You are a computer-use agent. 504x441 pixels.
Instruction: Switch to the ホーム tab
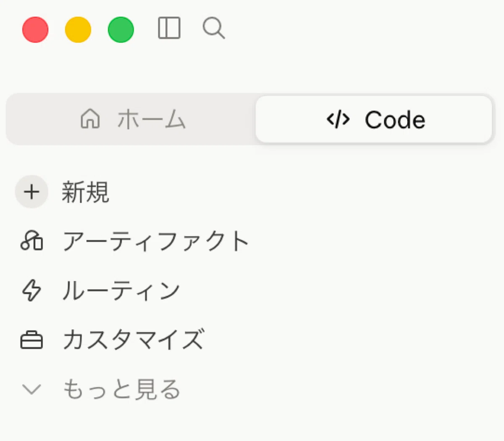131,119
